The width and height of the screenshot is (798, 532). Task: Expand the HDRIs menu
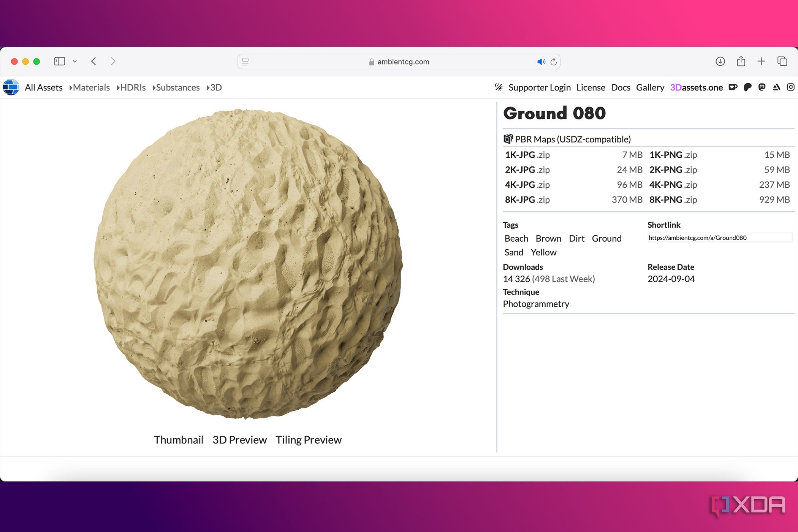point(131,87)
